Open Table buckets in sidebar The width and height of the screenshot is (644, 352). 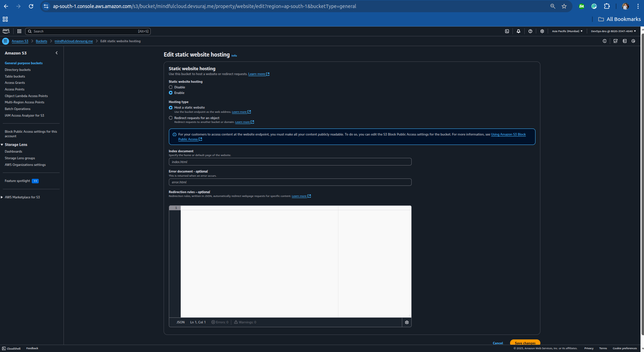pyautogui.click(x=15, y=76)
